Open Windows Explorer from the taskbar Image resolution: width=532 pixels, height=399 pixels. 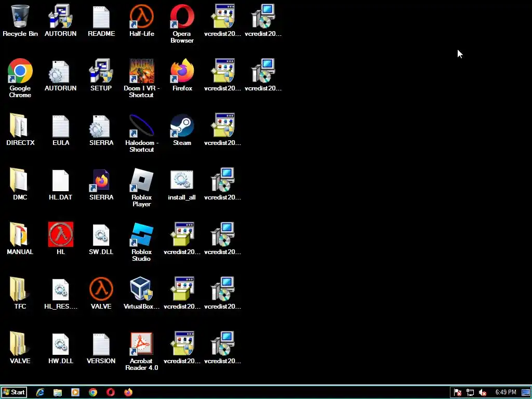58,392
